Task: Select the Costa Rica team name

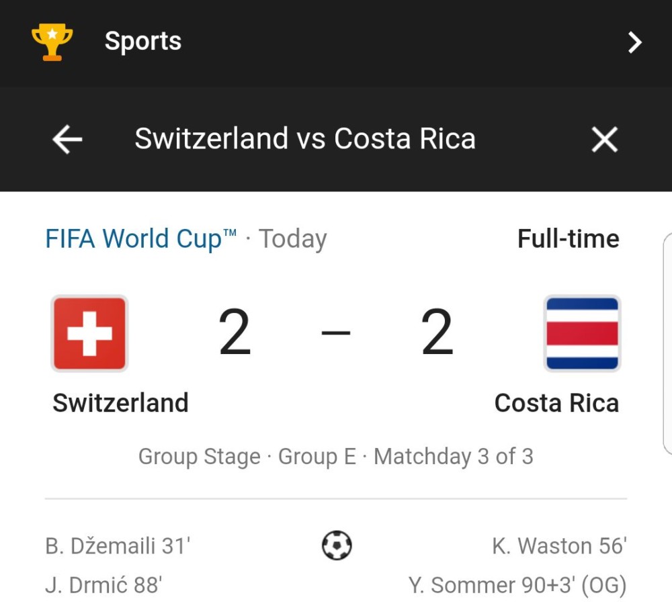Action: (x=556, y=402)
